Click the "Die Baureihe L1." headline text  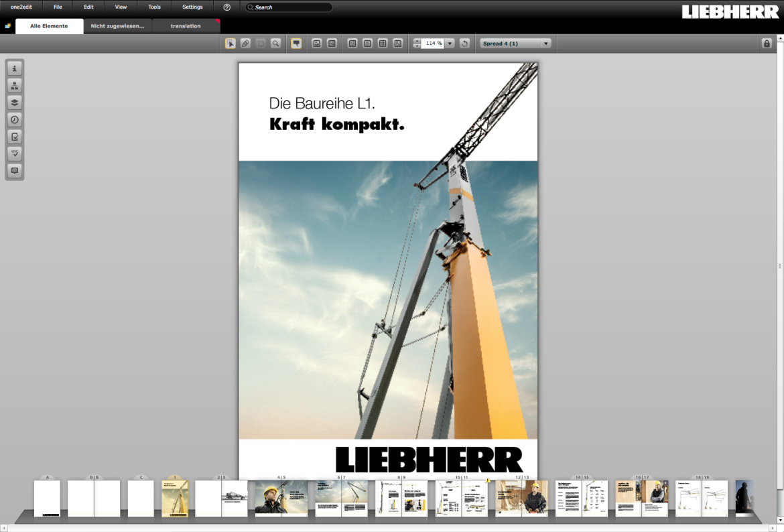(322, 103)
